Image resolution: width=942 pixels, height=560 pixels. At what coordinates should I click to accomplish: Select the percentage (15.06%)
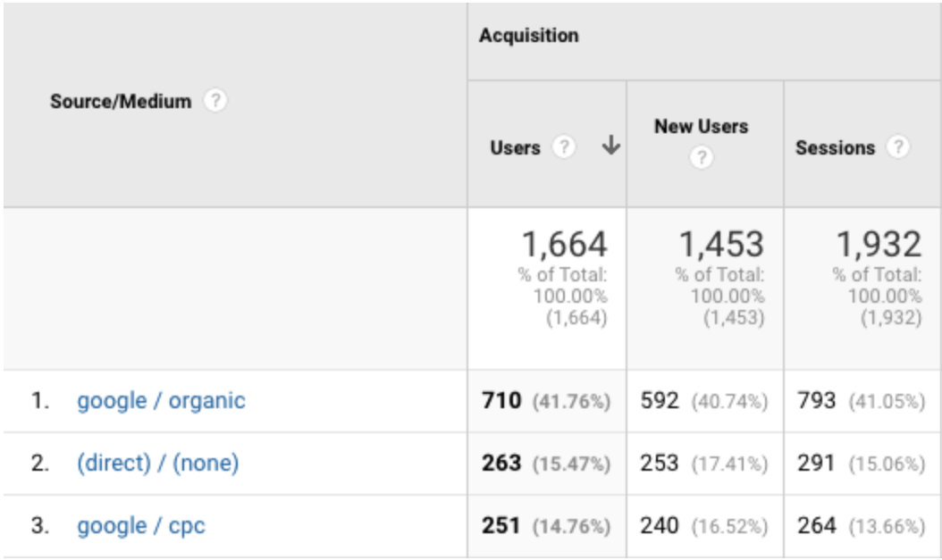pyautogui.click(x=887, y=464)
